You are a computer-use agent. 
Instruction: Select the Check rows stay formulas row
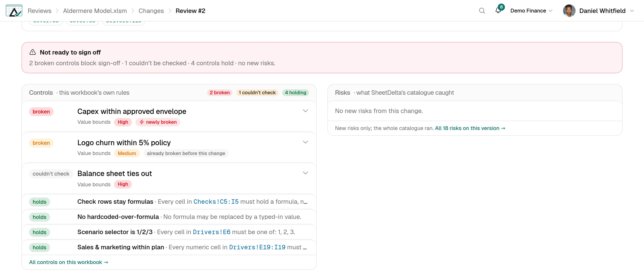(x=169, y=202)
